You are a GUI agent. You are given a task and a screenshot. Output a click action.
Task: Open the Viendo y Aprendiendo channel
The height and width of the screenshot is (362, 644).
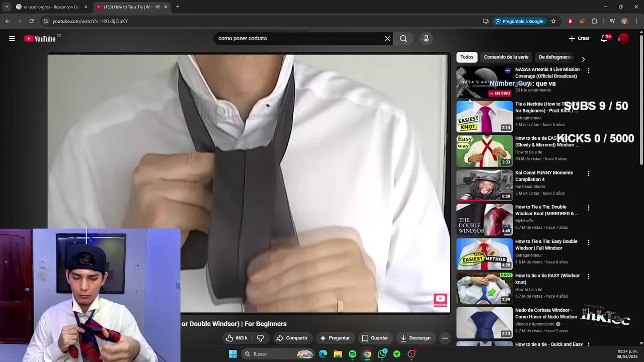point(535,324)
